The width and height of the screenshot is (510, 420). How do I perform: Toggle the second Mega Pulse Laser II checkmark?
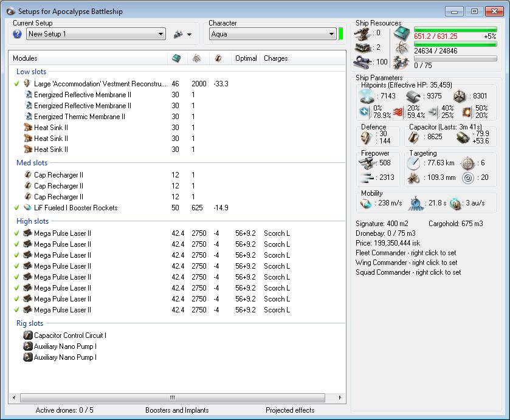(x=16, y=244)
